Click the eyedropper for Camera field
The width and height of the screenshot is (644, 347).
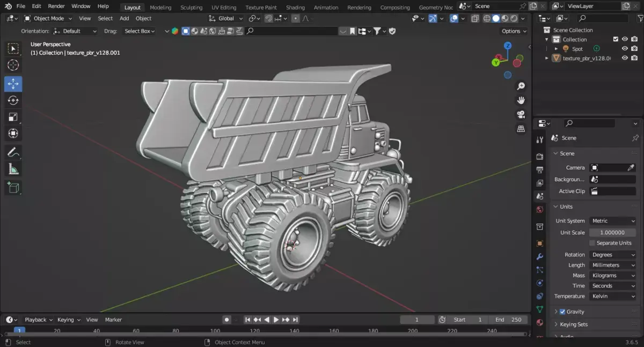point(631,167)
